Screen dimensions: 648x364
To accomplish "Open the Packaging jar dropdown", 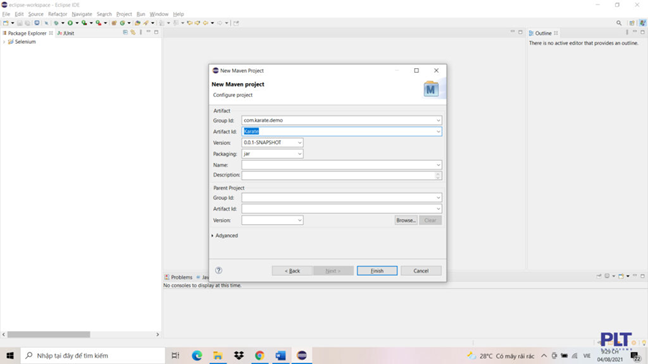I will pos(300,154).
